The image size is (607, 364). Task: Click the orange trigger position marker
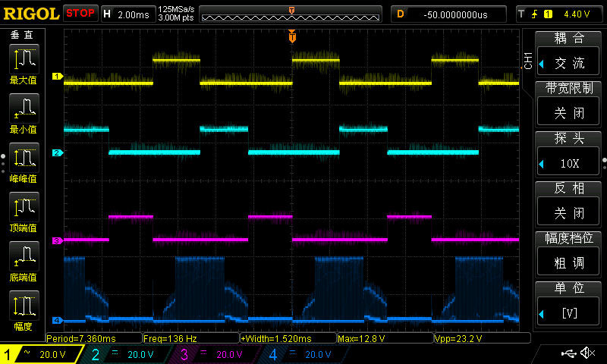292,36
